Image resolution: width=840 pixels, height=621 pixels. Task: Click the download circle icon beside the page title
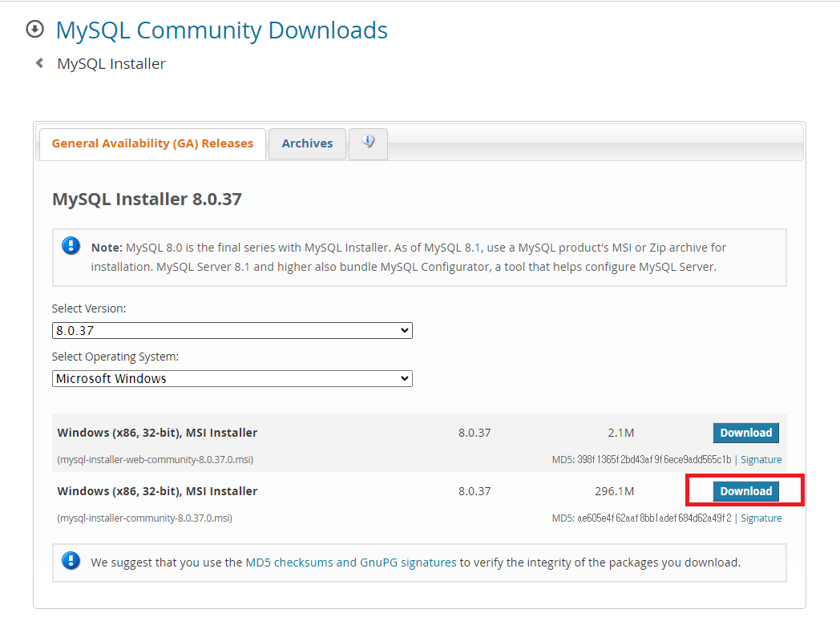(x=34, y=29)
